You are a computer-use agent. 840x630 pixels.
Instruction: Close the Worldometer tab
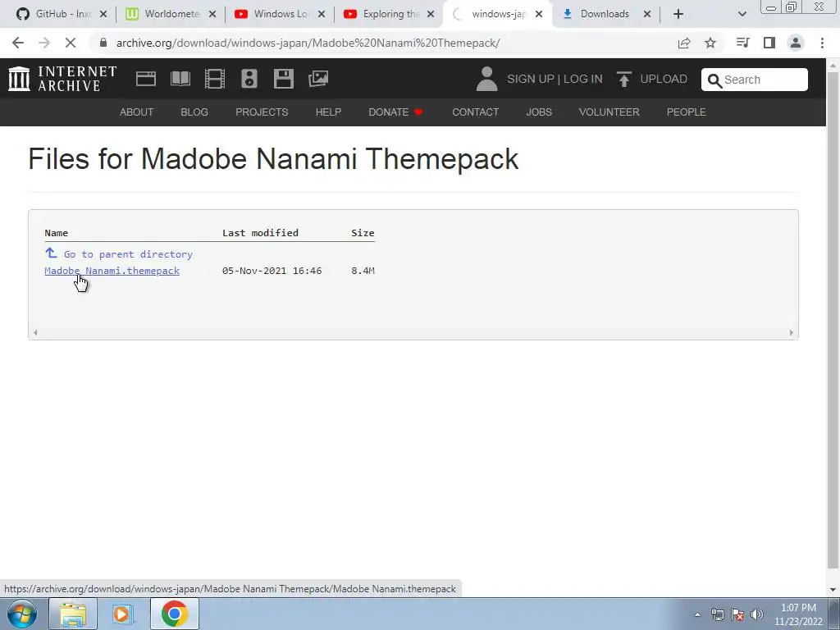tap(212, 14)
